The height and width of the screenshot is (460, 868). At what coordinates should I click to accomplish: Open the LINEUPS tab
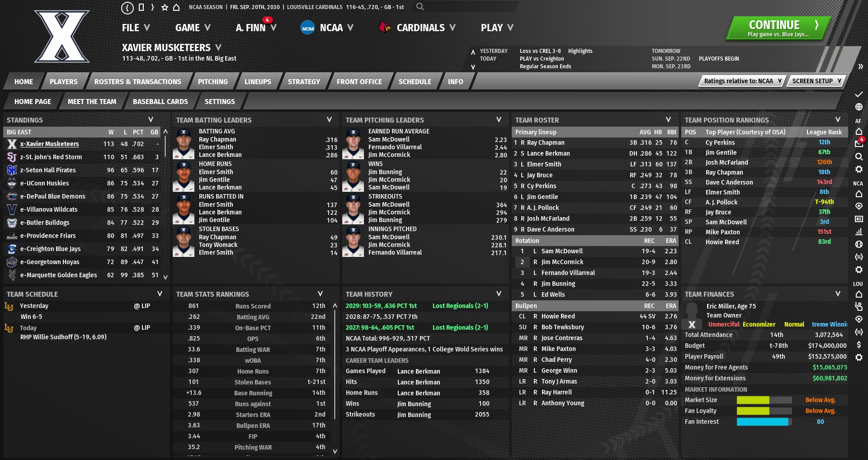click(258, 81)
